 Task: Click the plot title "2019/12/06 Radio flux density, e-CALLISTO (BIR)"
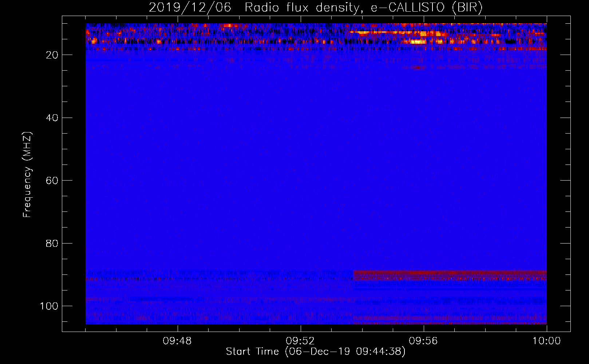click(316, 8)
